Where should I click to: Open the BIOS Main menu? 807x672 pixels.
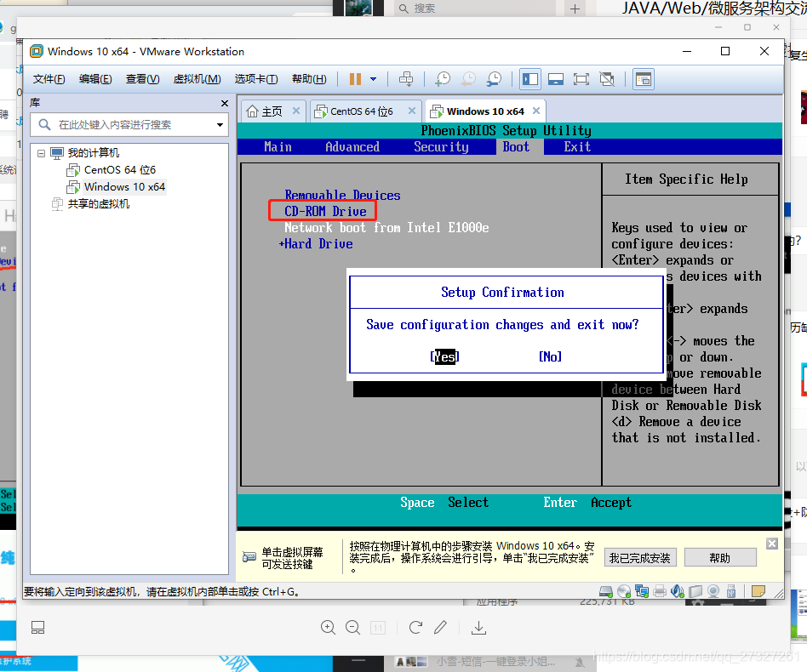coord(278,147)
